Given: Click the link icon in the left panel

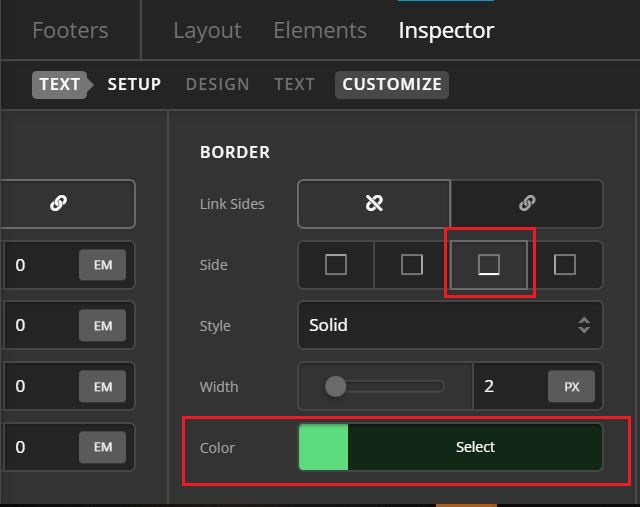Looking at the screenshot, I should [x=59, y=203].
